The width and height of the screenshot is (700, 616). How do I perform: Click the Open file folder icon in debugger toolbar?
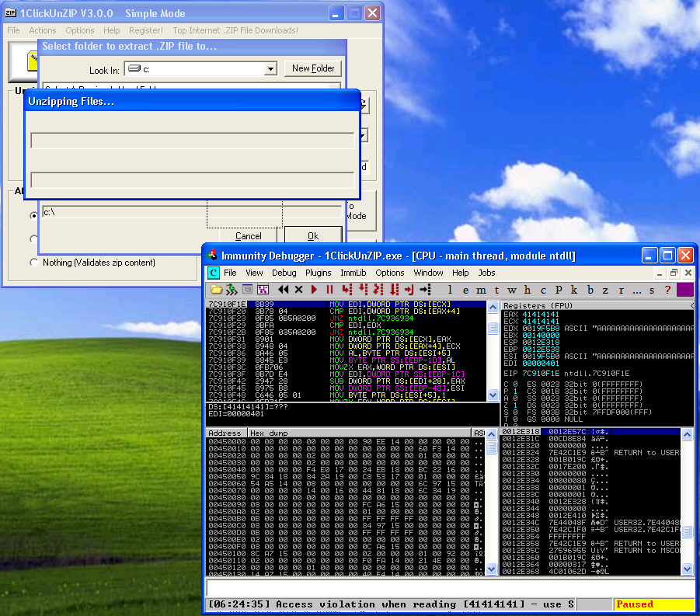(216, 290)
